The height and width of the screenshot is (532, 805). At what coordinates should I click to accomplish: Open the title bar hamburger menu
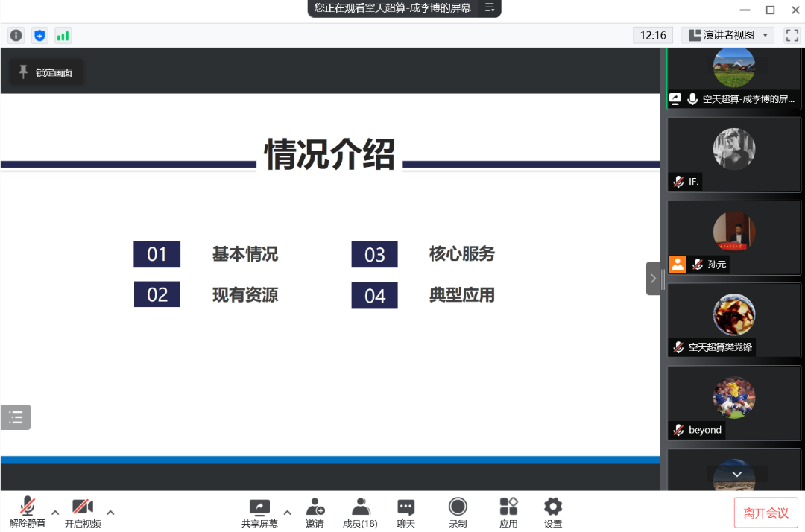(x=490, y=9)
